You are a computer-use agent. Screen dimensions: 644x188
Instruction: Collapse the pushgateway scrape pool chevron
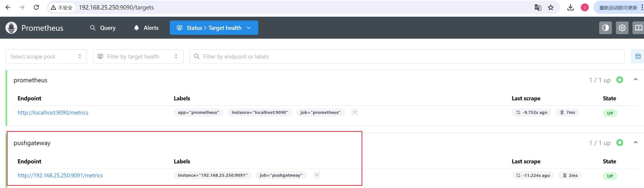point(635,142)
